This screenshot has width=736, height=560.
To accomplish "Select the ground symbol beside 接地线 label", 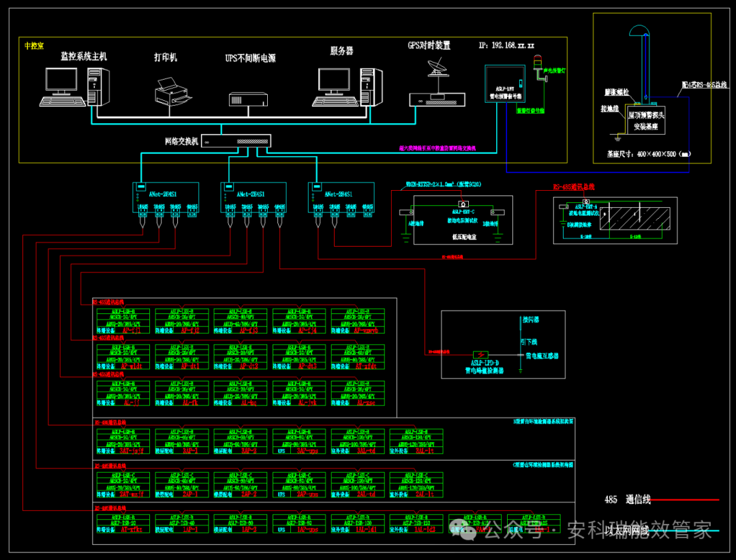I will click(617, 138).
